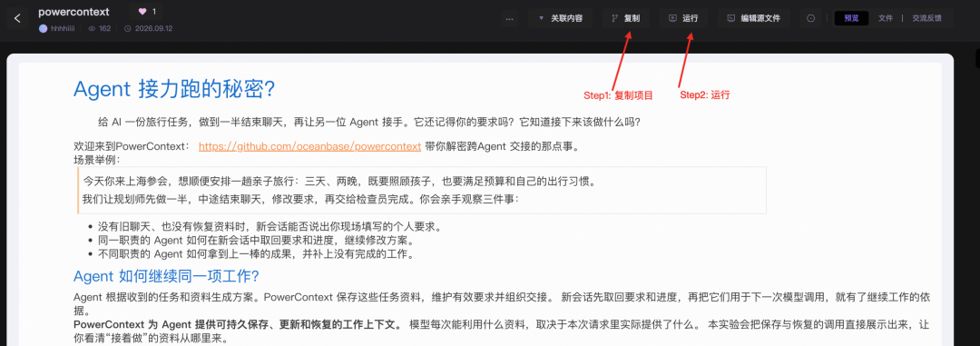This screenshot has height=346, width=980.
Task: Click the heading Agent 如何继续同一项工作?
Action: 166,276
